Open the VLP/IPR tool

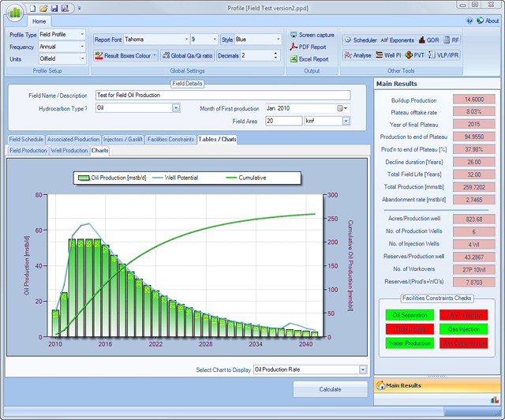coord(443,55)
